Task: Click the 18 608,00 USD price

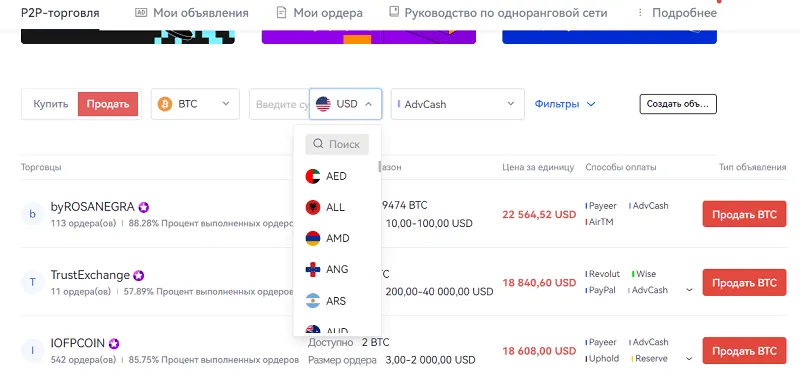Action: [x=539, y=351]
